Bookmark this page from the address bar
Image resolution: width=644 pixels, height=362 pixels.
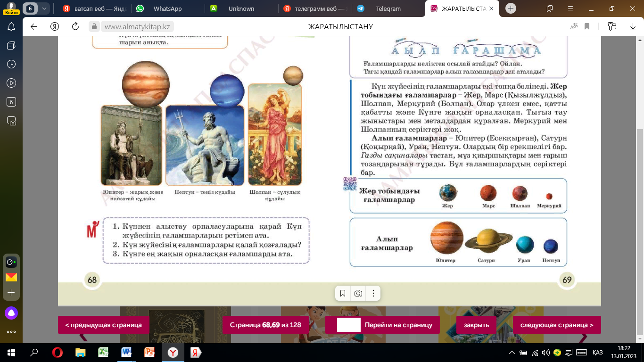coord(587,26)
